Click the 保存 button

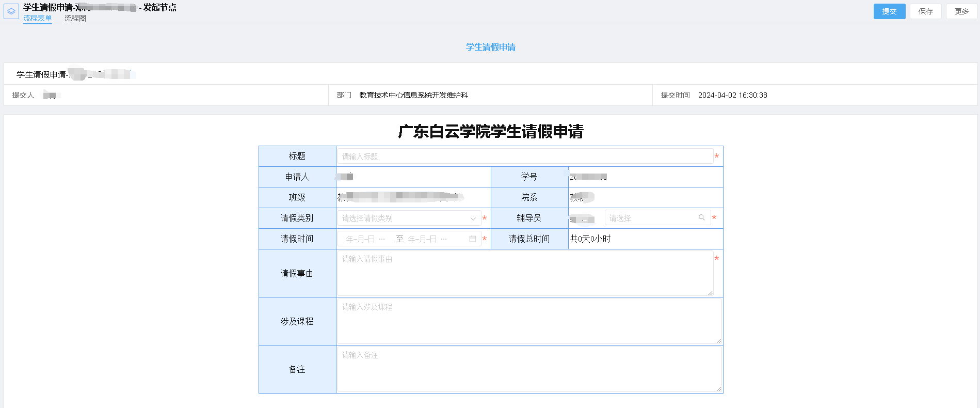tap(925, 11)
